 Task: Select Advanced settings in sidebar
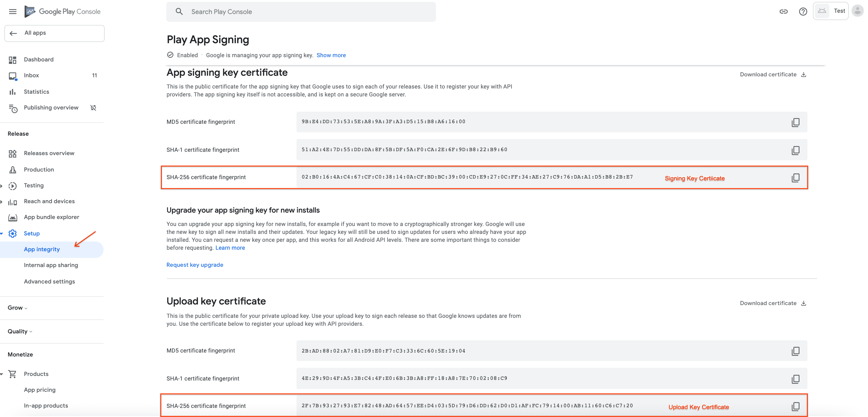pos(49,282)
